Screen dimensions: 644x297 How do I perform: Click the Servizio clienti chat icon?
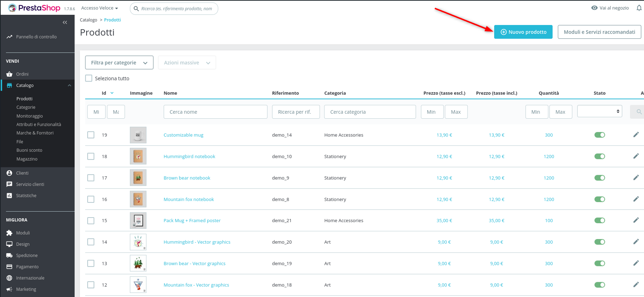click(10, 184)
